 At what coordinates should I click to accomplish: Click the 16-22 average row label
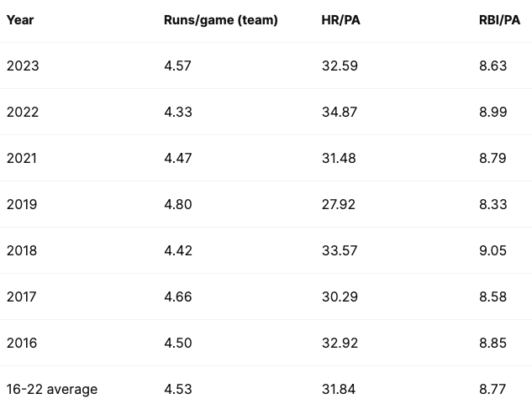coord(52,389)
